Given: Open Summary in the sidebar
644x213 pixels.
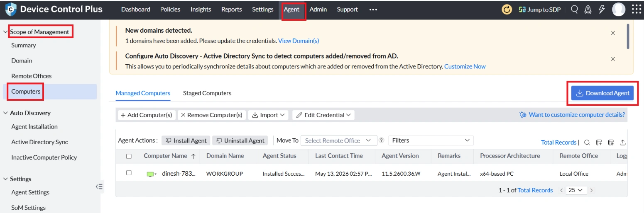Looking at the screenshot, I should coord(24,45).
